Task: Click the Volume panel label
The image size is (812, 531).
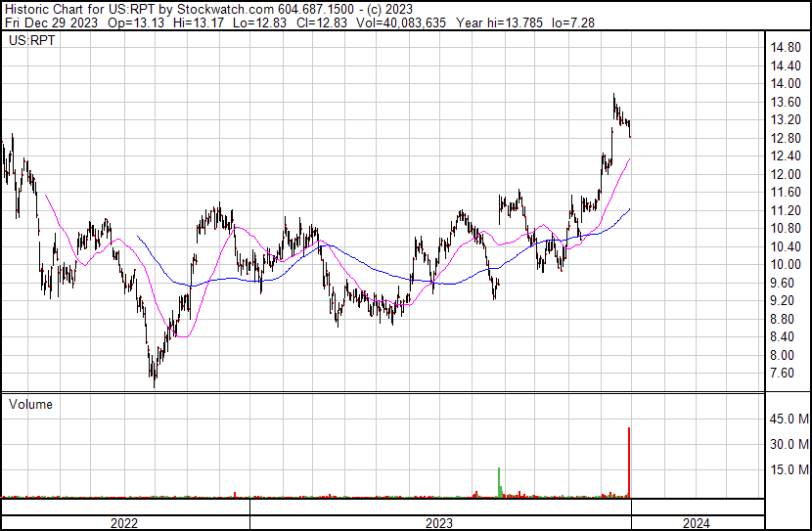Action: coord(30,404)
